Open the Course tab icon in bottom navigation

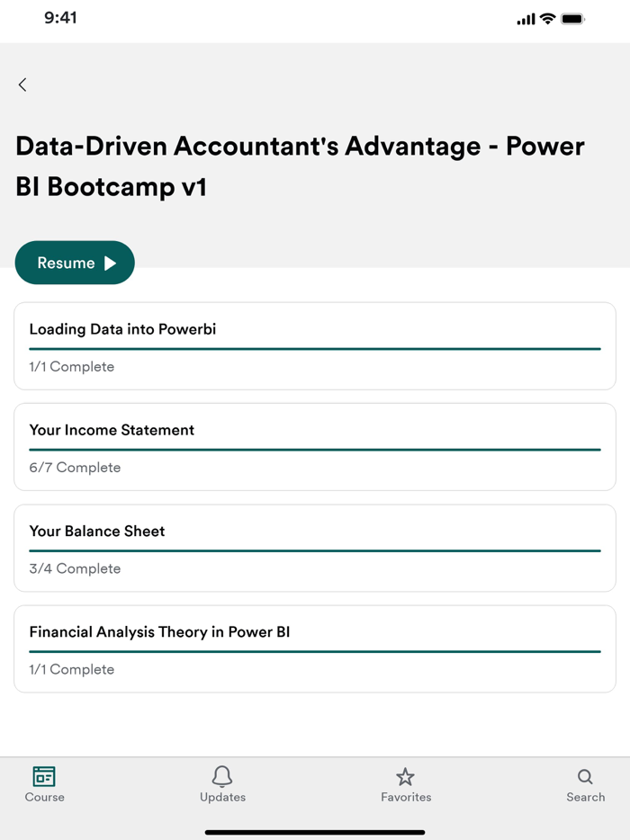[x=44, y=778]
